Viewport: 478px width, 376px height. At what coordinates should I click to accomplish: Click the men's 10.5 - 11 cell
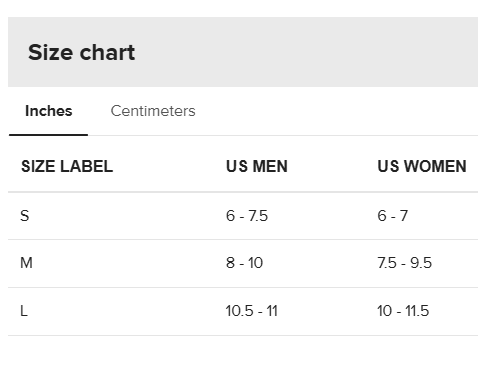[x=251, y=311]
